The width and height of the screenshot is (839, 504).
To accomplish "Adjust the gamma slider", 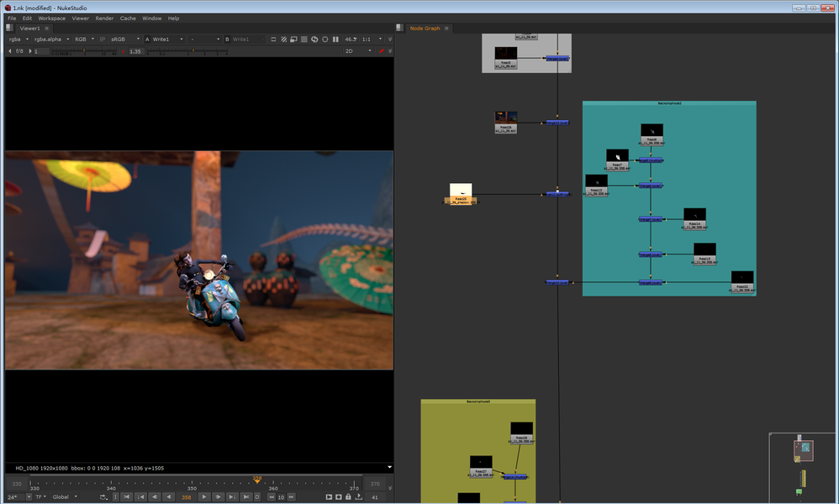I will [187, 51].
